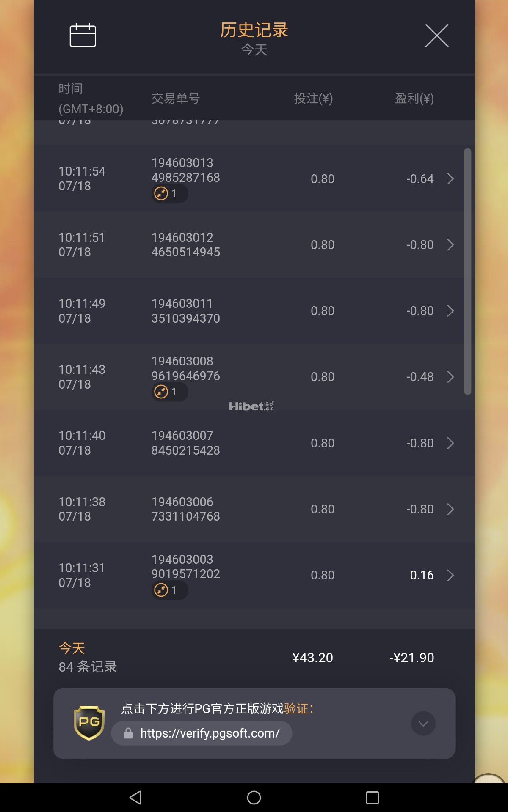
Task: Close the history records panel
Action: [436, 36]
